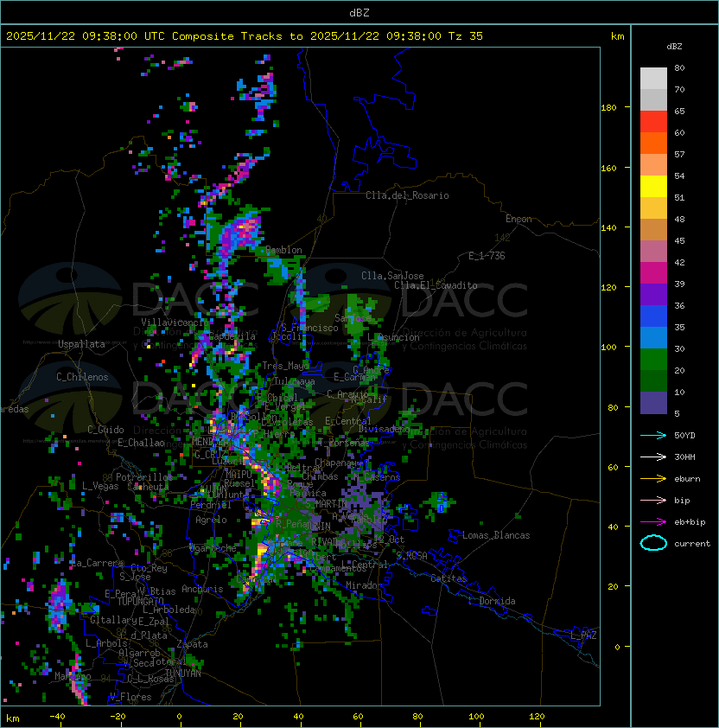719x728 pixels.
Task: Click the '50YD' legend label
Action: click(x=684, y=435)
